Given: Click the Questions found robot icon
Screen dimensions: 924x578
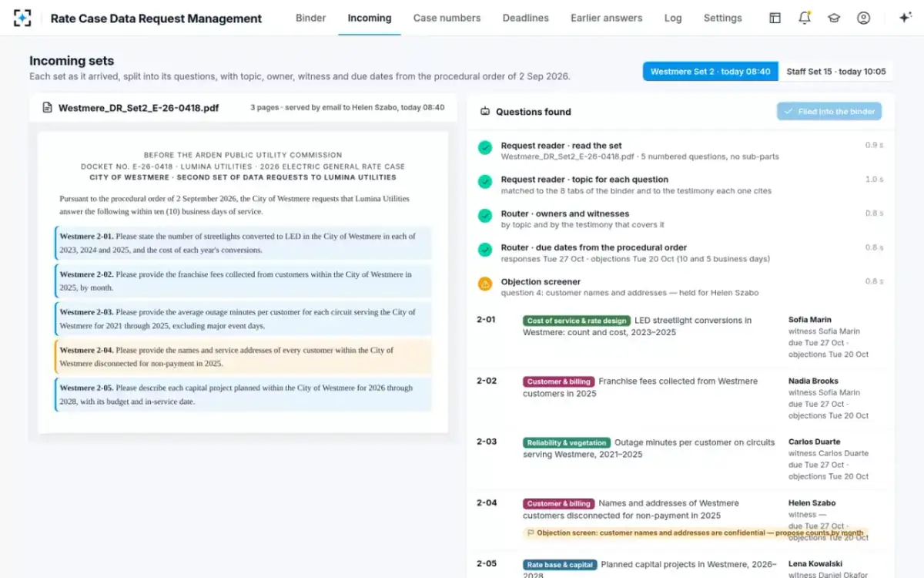Looking at the screenshot, I should 485,112.
